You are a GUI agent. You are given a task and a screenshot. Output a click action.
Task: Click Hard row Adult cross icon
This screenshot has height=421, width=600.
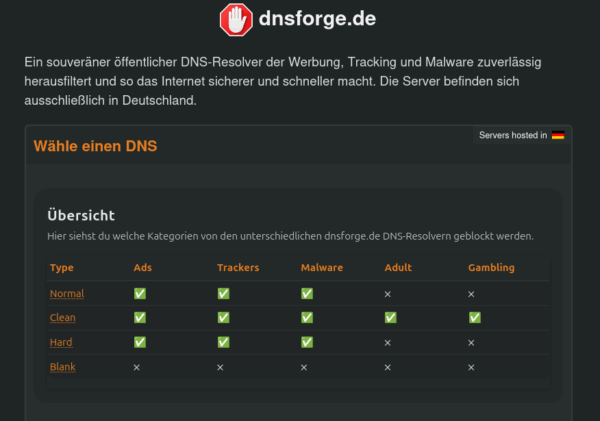pos(388,342)
